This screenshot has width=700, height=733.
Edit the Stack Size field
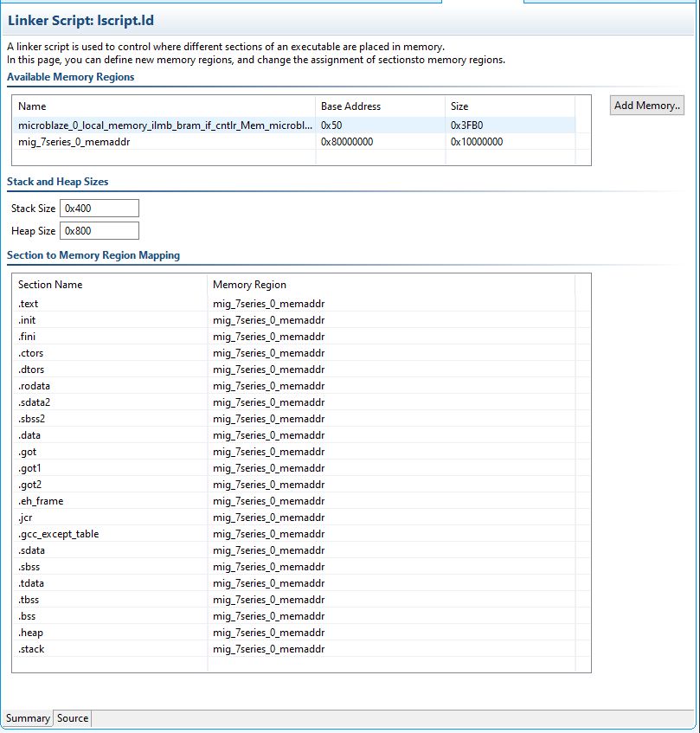pos(100,208)
